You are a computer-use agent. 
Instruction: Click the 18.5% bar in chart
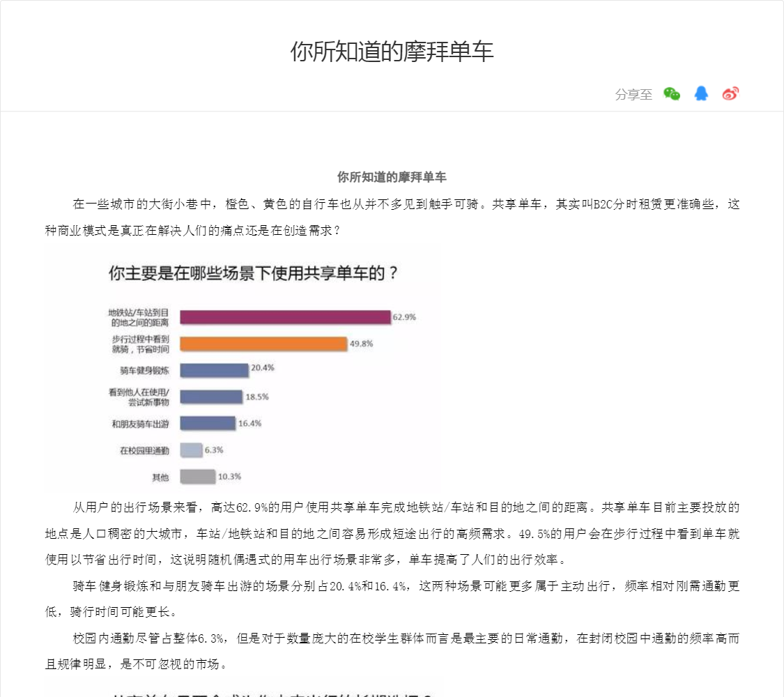[x=211, y=397]
